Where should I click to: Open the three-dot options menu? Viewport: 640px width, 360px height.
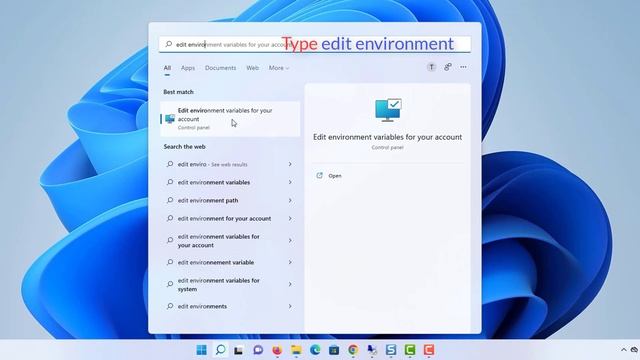(463, 67)
